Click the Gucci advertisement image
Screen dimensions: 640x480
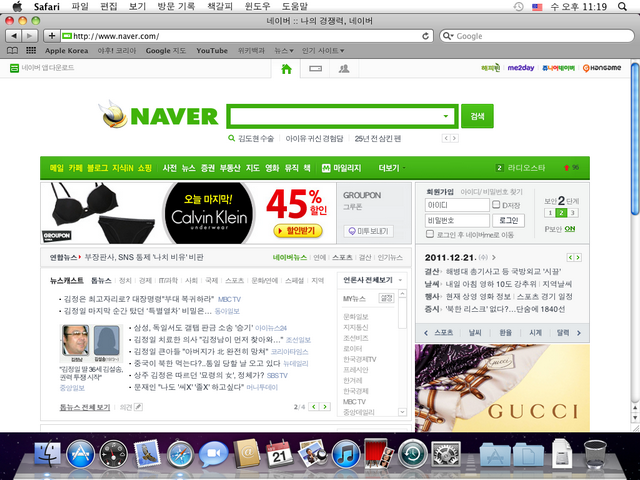tap(502, 388)
